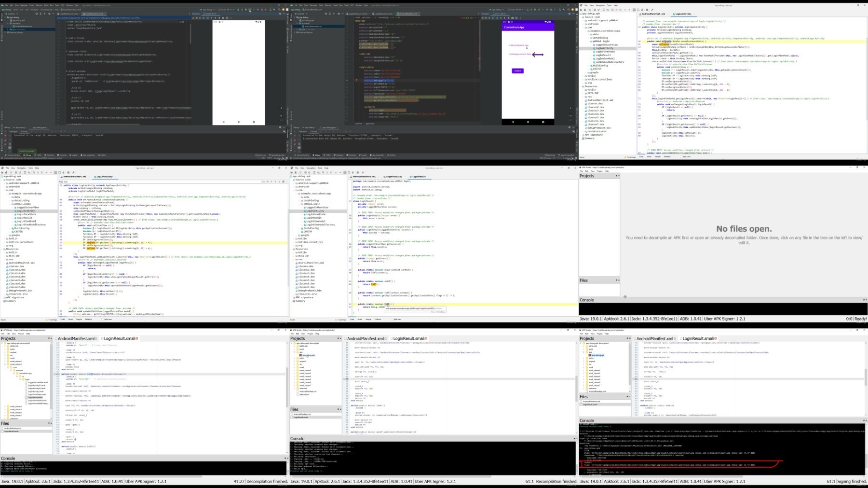
Task: Open AndroidManifest.xml tab in the 'Signing finished' window
Action: click(654, 338)
